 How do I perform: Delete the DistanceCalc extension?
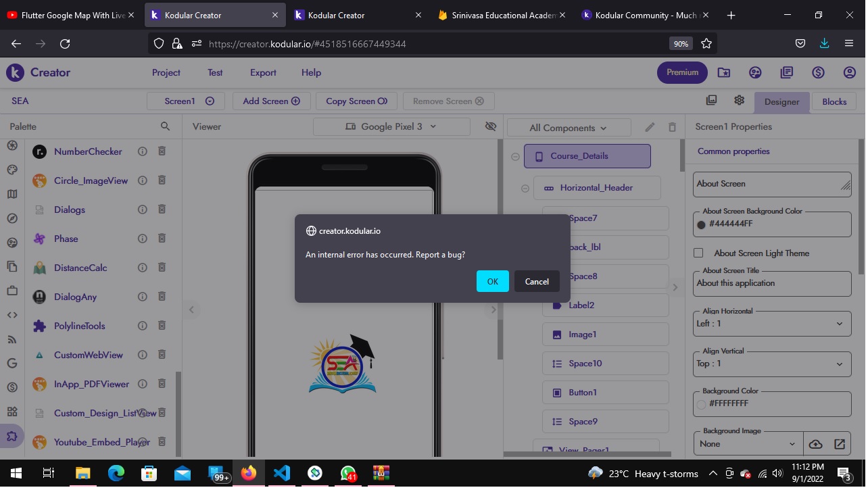pos(162,268)
